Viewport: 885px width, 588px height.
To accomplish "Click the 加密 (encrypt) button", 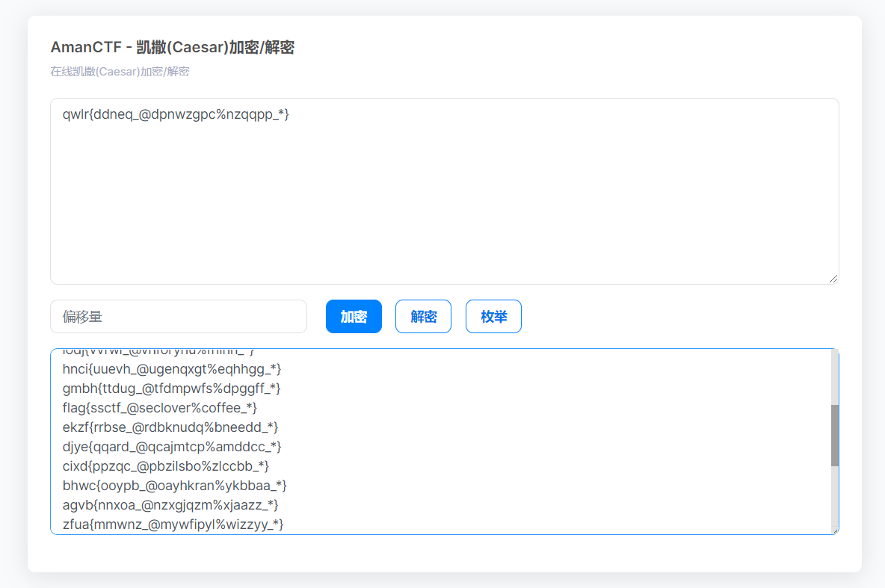I will click(354, 316).
